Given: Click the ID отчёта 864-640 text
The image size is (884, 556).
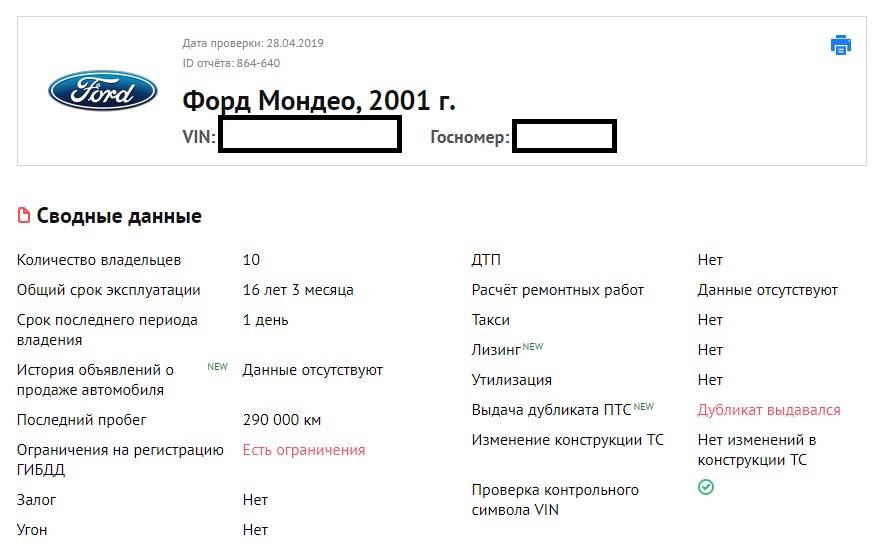Looking at the screenshot, I should click(231, 63).
